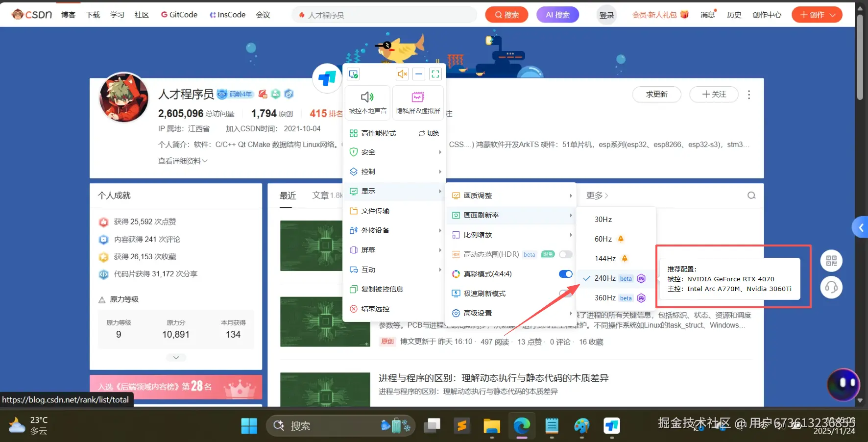Screen dimensions: 868x442
Task: Open the 博客 nav item
Action: click(x=68, y=15)
